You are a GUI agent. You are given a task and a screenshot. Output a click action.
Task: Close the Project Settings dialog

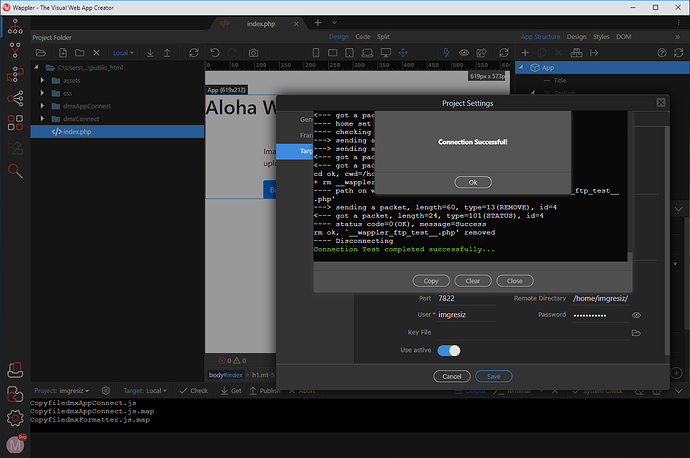click(x=661, y=103)
